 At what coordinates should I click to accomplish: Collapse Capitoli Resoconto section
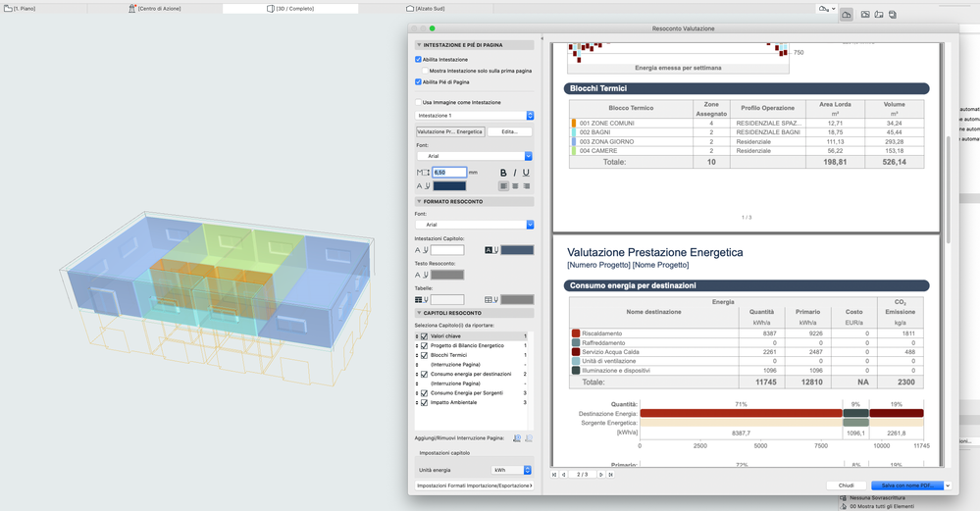(419, 313)
